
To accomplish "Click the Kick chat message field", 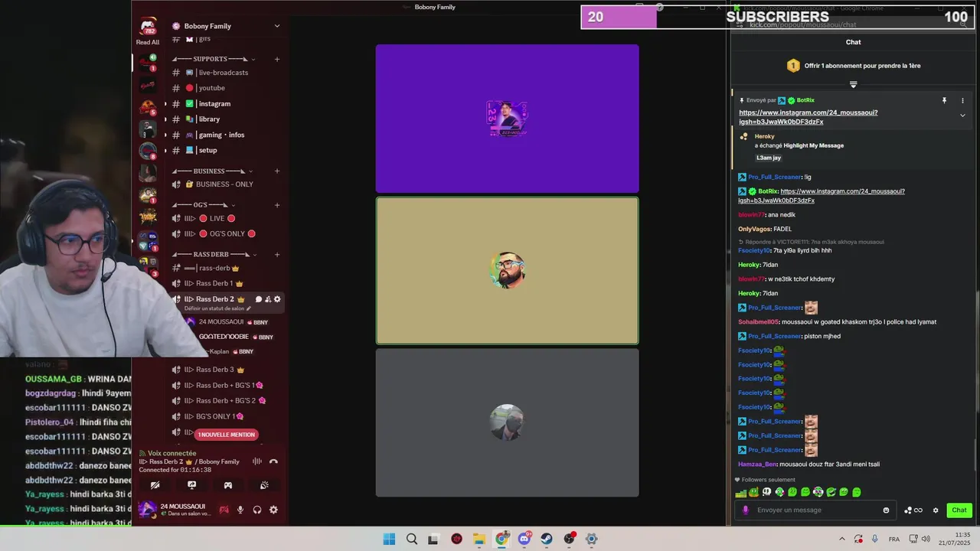I will pos(815,510).
